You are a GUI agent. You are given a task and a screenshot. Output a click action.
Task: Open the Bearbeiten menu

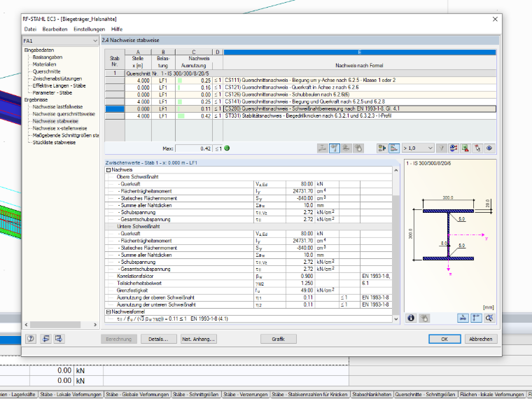(55, 29)
